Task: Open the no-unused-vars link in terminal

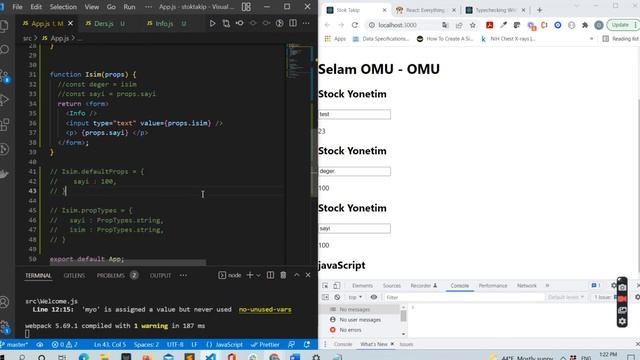Action: pos(265,309)
